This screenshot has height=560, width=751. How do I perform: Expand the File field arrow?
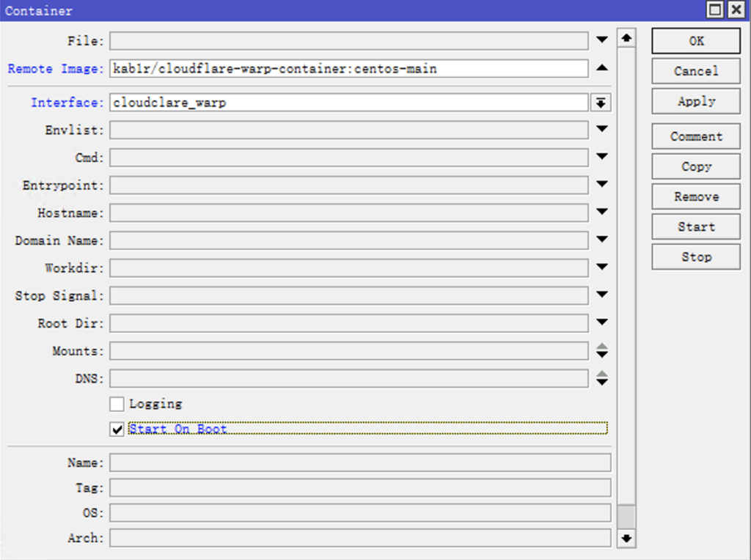coord(601,40)
